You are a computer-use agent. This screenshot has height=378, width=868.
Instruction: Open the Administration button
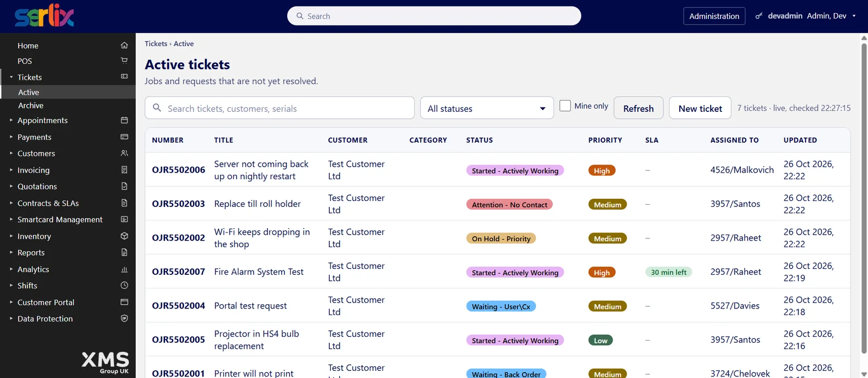coord(714,16)
